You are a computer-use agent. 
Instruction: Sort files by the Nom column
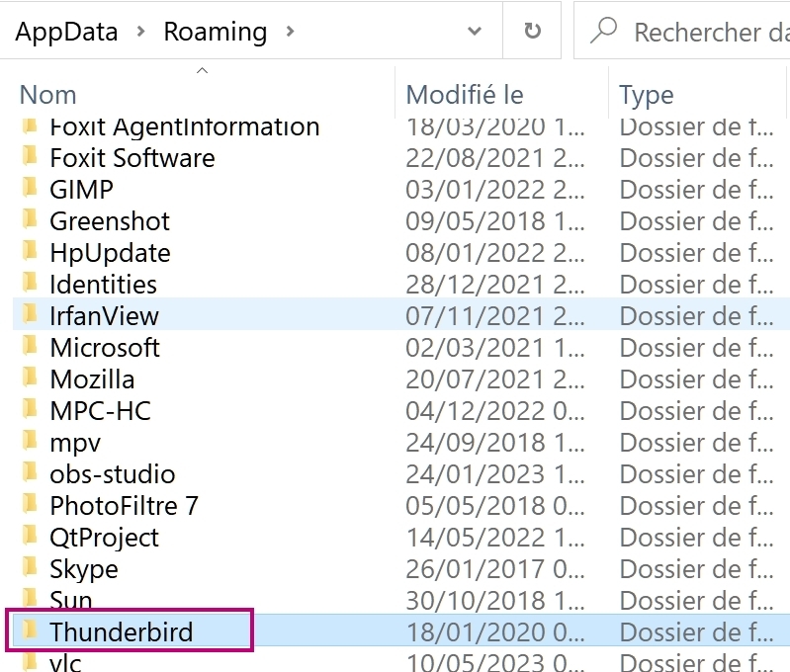point(48,95)
